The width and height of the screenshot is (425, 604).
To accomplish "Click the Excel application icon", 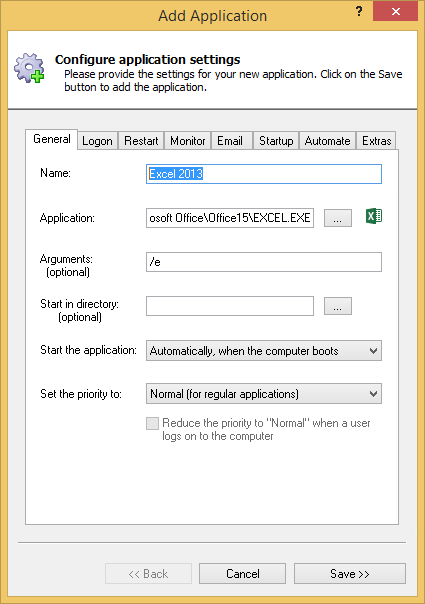I will (374, 216).
